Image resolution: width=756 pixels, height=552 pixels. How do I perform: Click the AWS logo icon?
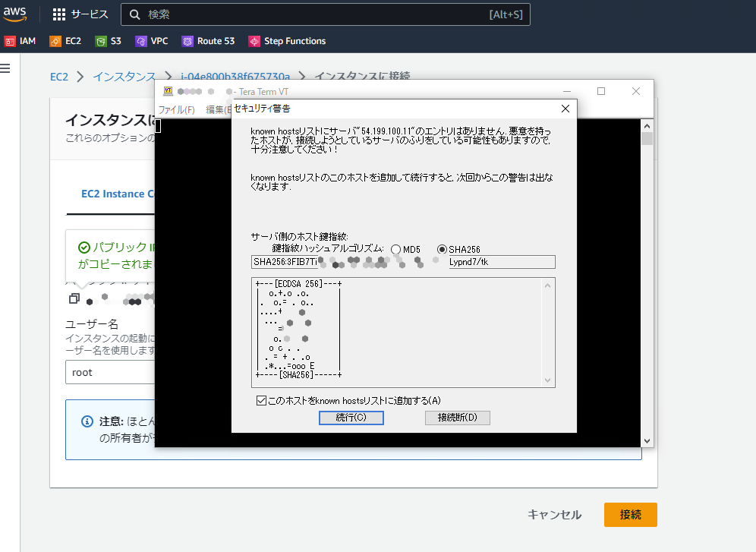14,14
